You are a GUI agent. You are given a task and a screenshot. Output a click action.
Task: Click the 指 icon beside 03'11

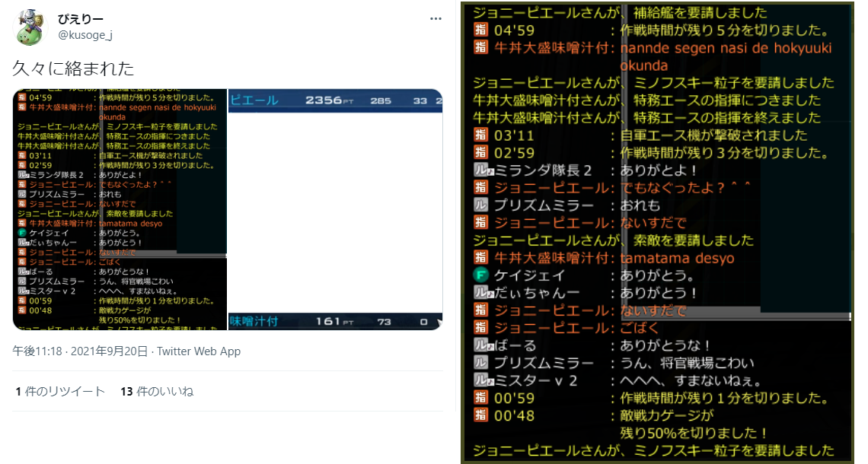click(480, 135)
